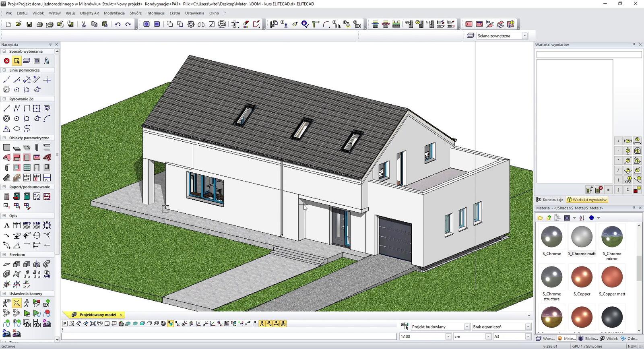Open the 1:100 scale dropdown
The height and width of the screenshot is (349, 644).
tap(448, 337)
